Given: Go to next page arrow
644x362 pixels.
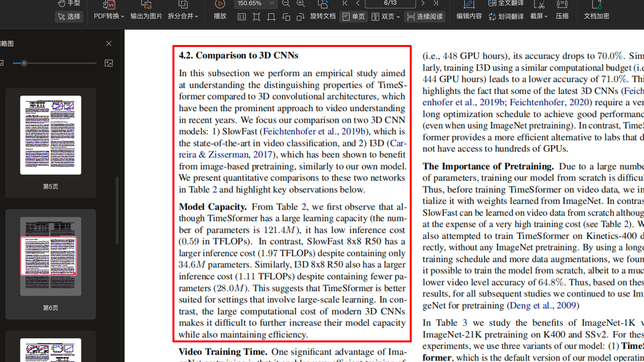Looking at the screenshot, I should [423, 3].
